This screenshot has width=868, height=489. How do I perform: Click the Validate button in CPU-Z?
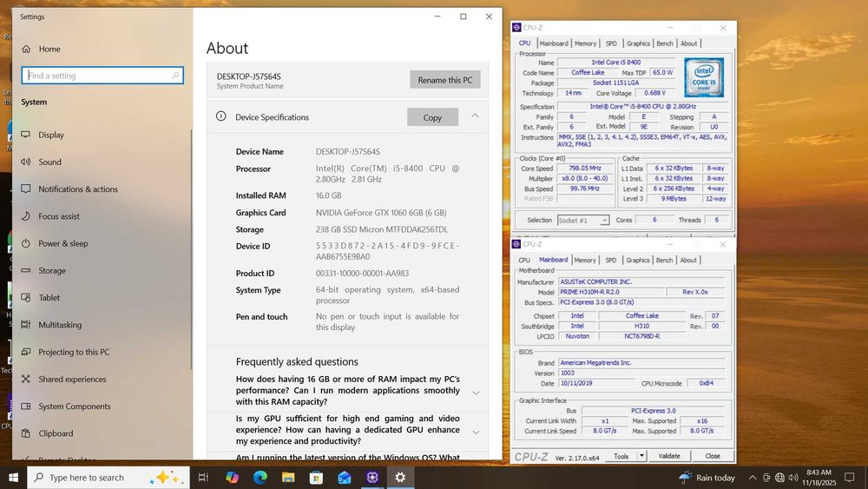(668, 456)
